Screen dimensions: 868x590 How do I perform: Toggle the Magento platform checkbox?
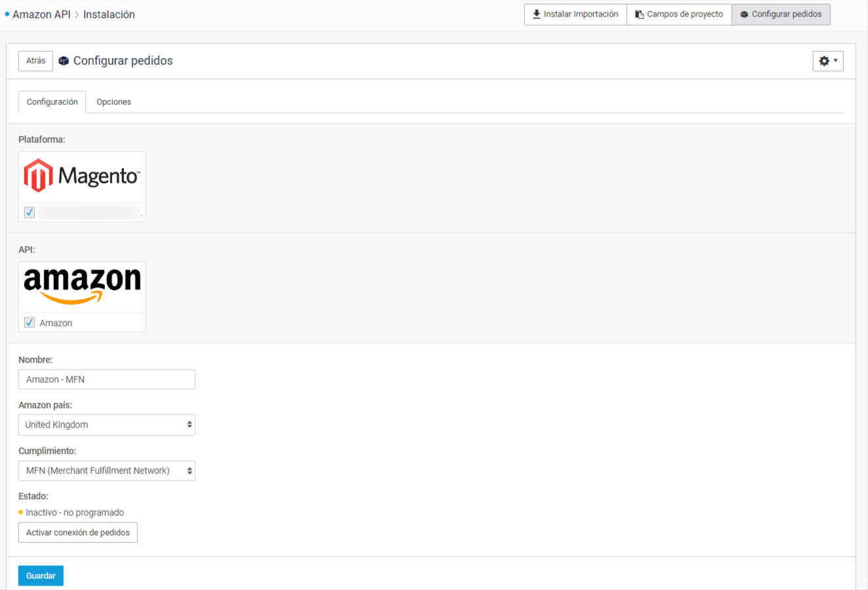click(x=30, y=212)
